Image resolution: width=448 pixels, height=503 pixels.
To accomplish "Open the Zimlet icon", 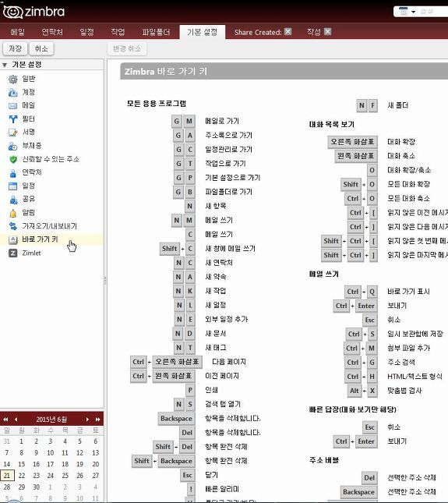I will coord(12,253).
